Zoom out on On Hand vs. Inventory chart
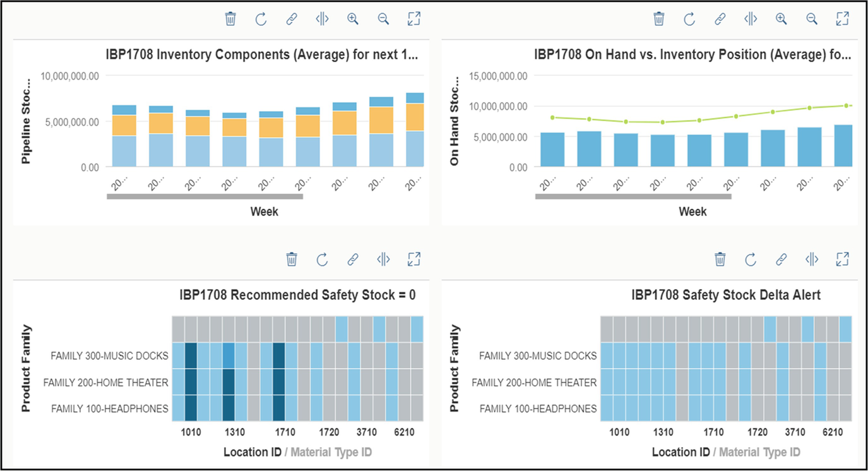 pyautogui.click(x=812, y=19)
